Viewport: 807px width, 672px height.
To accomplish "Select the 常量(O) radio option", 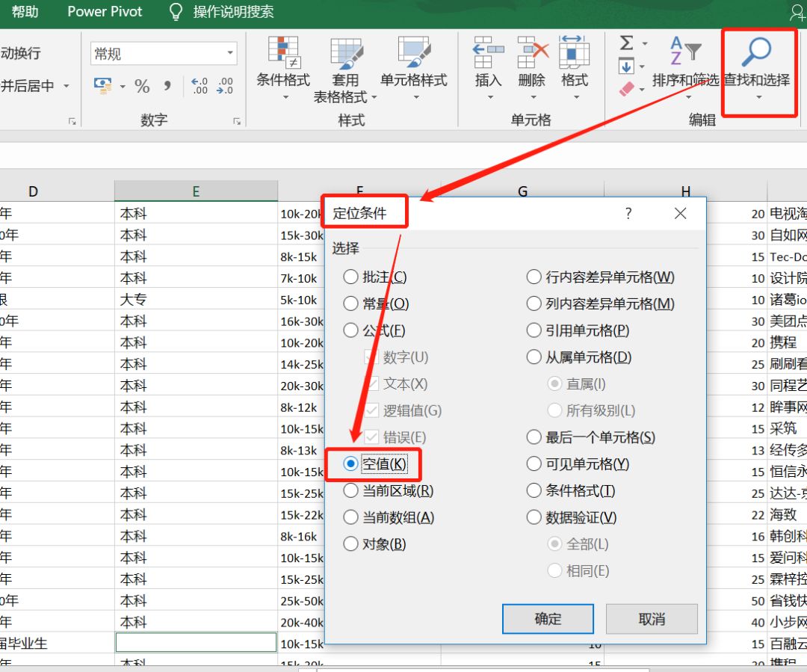I will (376, 303).
